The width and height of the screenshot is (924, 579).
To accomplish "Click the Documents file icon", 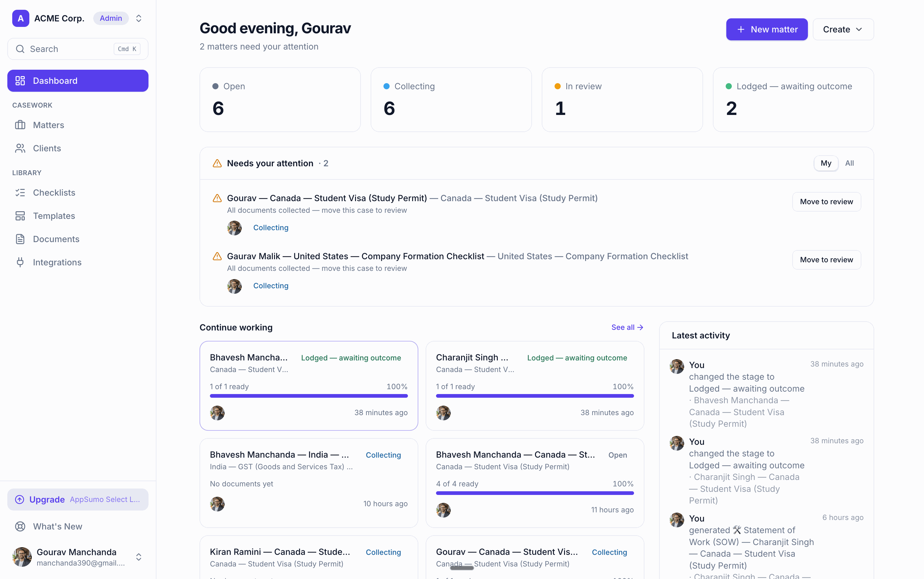I will coord(20,239).
